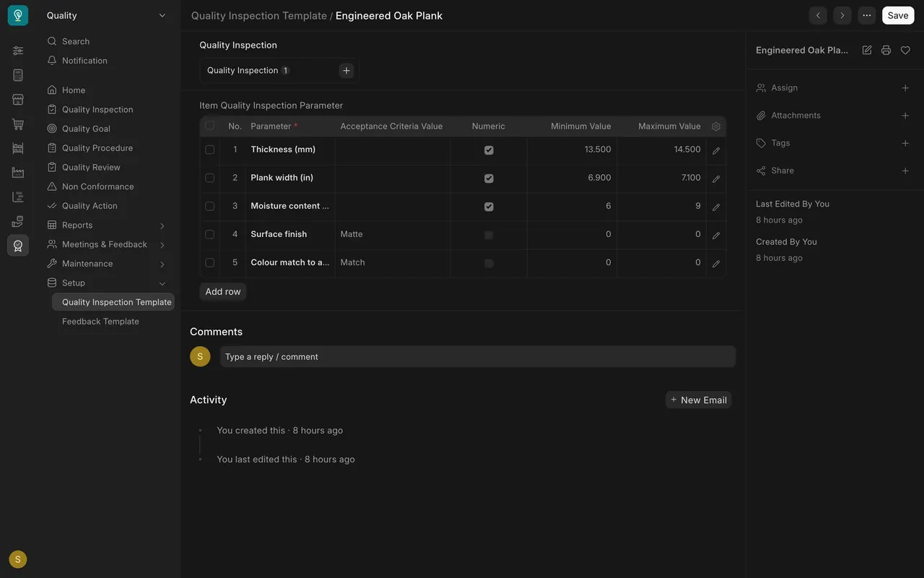Select the Plank width (in) row checkbox

(210, 178)
